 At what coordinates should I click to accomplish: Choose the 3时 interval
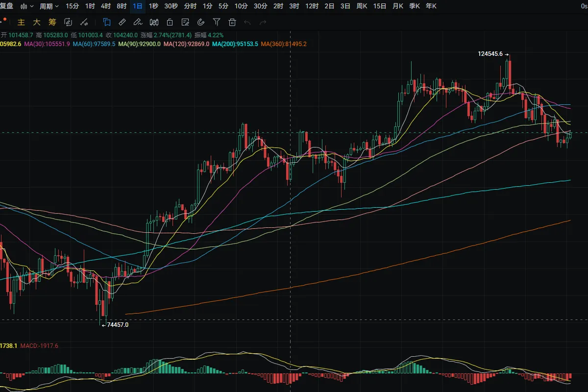pyautogui.click(x=294, y=6)
